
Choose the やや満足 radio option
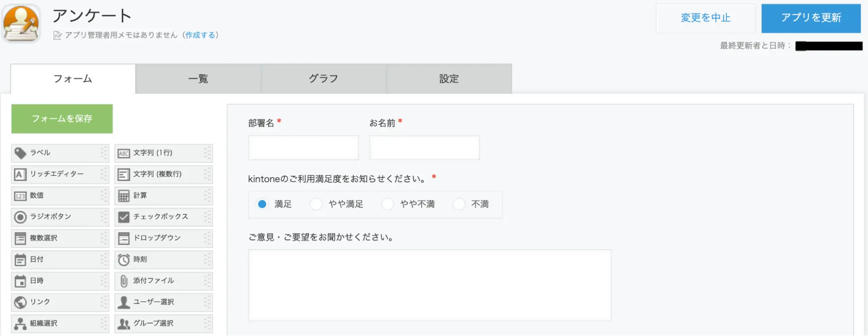pos(316,204)
